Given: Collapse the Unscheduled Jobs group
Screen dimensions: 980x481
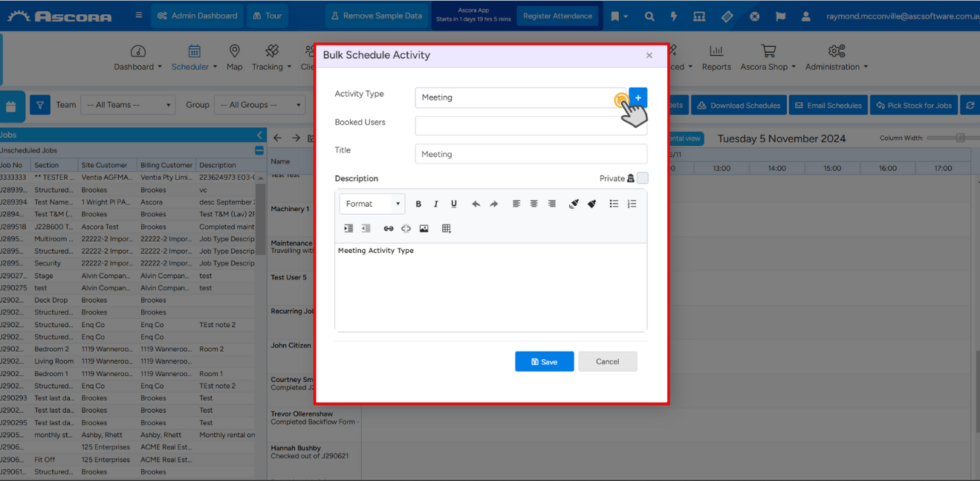Looking at the screenshot, I should (259, 150).
